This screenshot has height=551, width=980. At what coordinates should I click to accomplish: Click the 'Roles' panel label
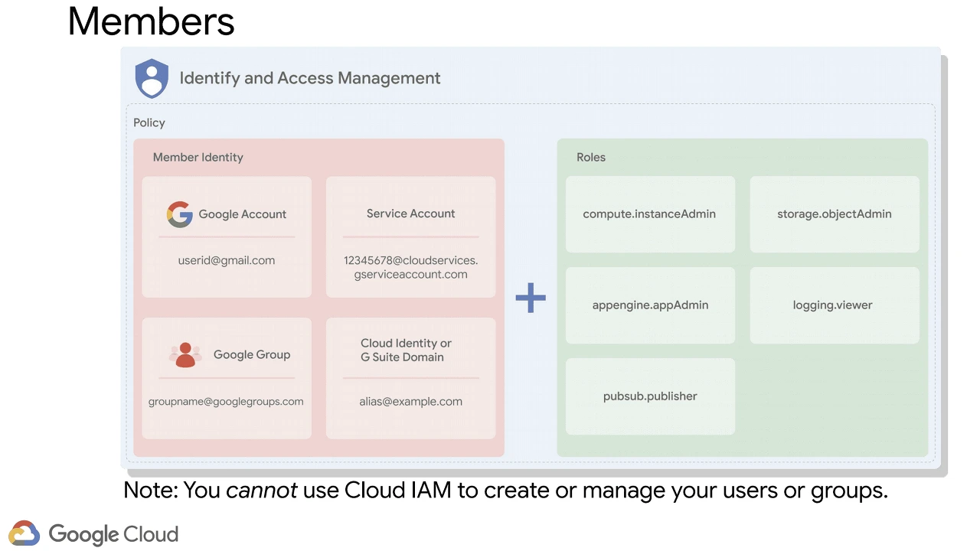click(x=591, y=157)
